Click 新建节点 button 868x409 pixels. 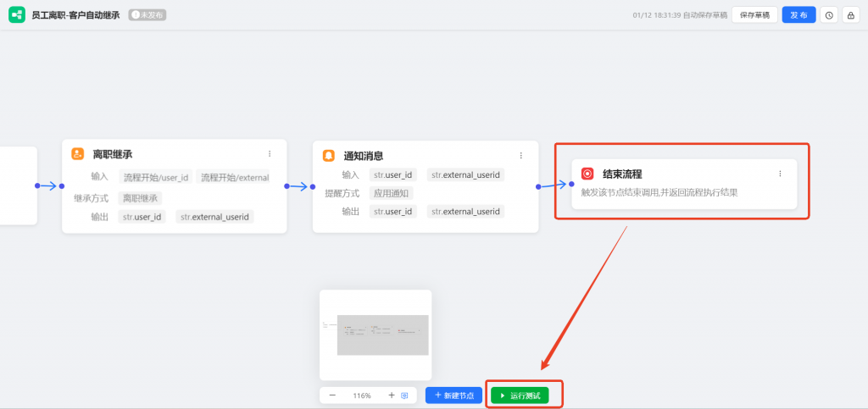click(x=454, y=395)
